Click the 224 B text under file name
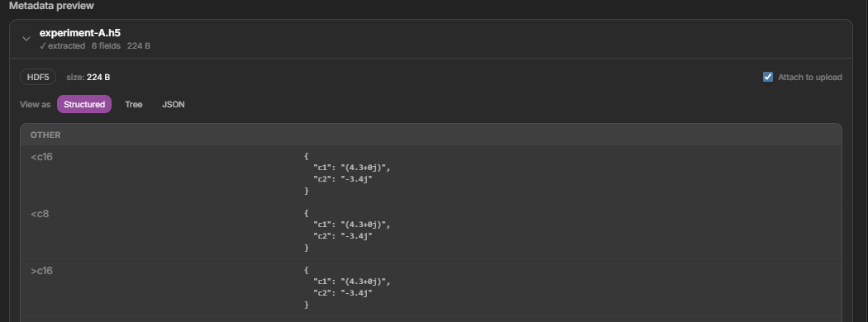Screen dimensions: 868x322 point(138,46)
